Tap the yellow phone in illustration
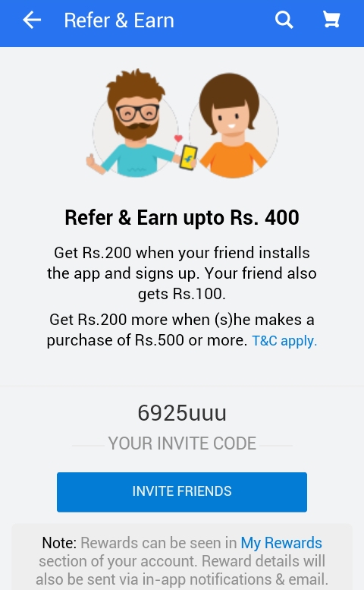Screen dimensions: 364x590 (x=189, y=157)
